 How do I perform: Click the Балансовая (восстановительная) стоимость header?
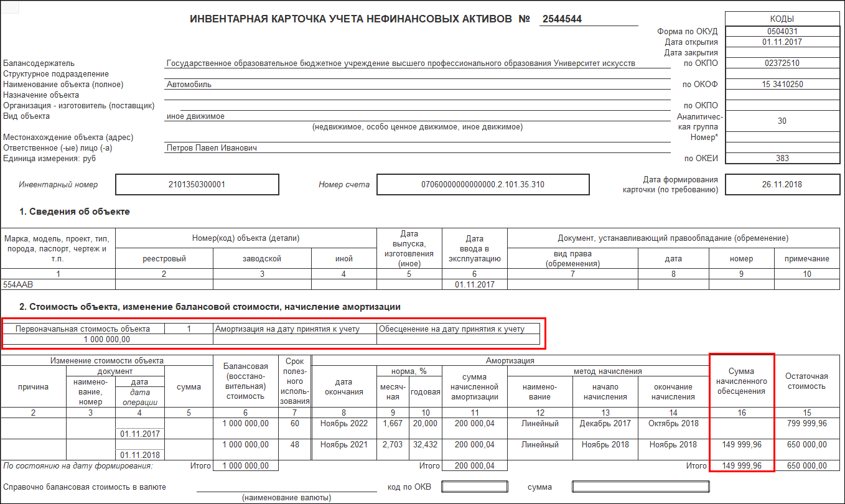click(x=245, y=381)
